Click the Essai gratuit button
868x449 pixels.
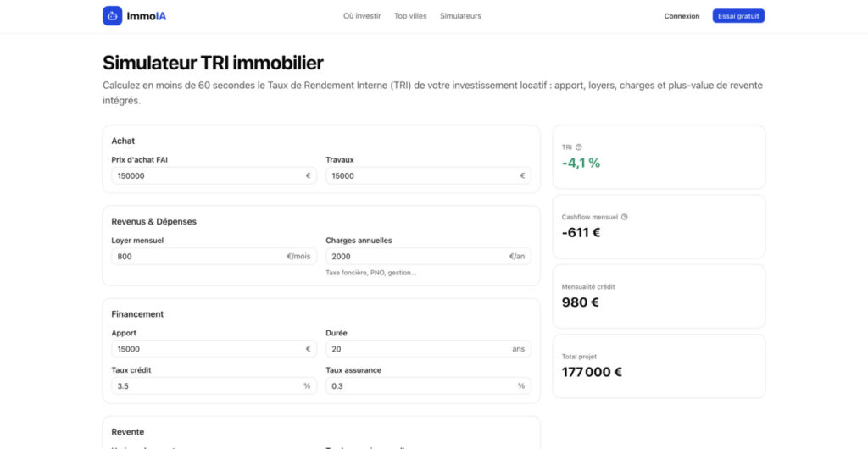tap(738, 16)
